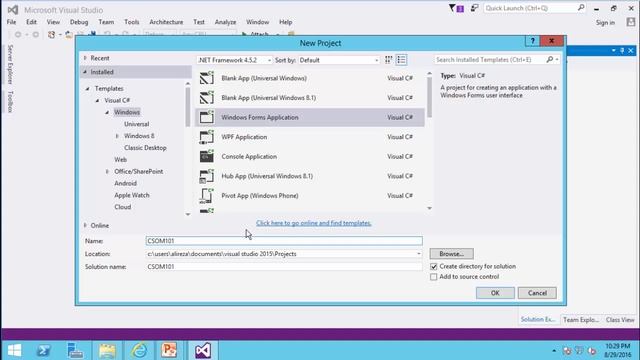640x360 pixels.
Task: Click the project Name input field
Action: coord(284,241)
